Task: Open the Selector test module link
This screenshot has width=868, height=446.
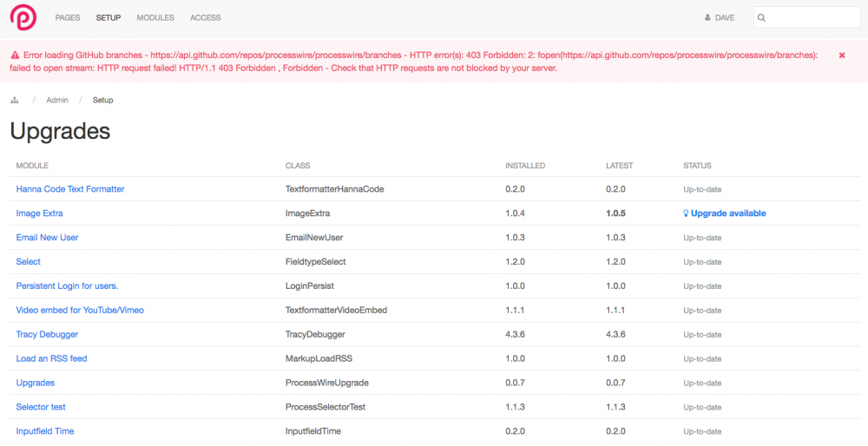Action: click(x=41, y=407)
